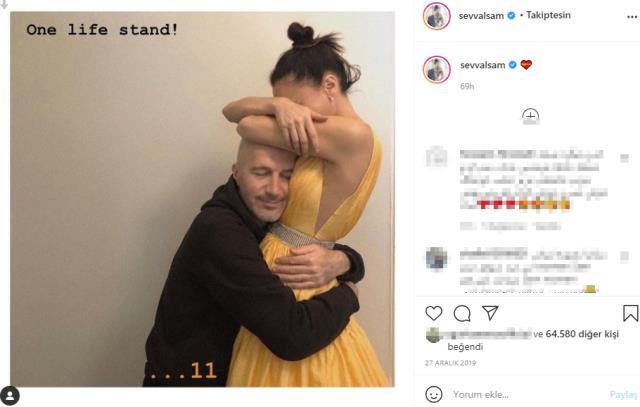640x407 pixels.
Task: Share post via the paper plane icon
Action: [490, 313]
